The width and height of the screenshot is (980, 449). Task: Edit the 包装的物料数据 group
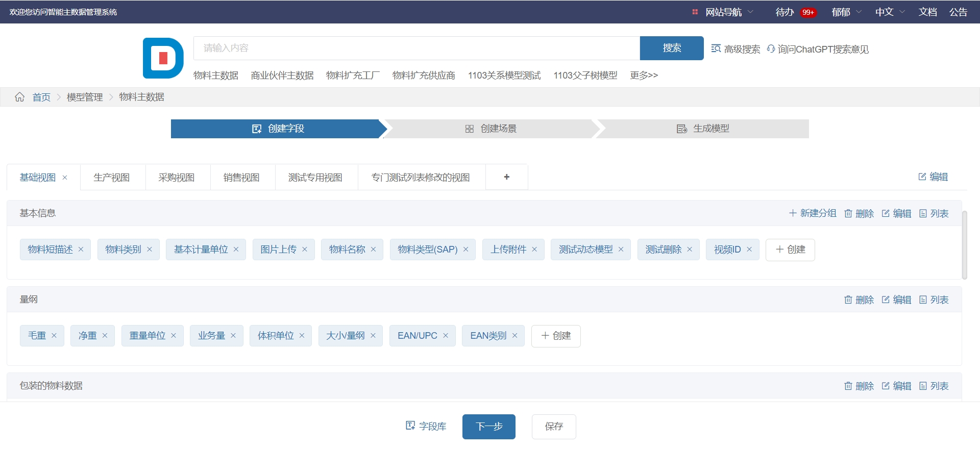(x=896, y=386)
